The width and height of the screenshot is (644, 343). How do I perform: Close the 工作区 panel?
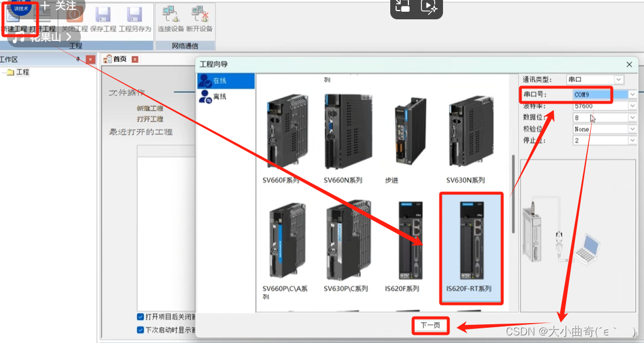[x=90, y=60]
